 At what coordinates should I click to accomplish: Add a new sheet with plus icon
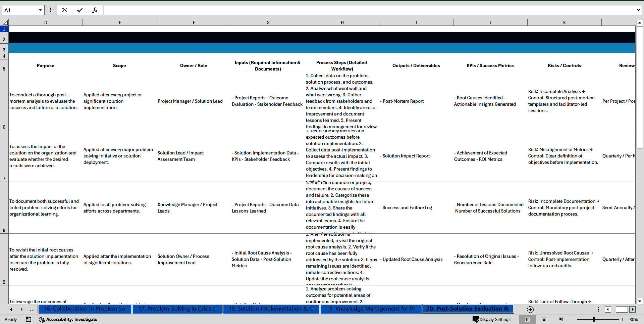(x=530, y=309)
